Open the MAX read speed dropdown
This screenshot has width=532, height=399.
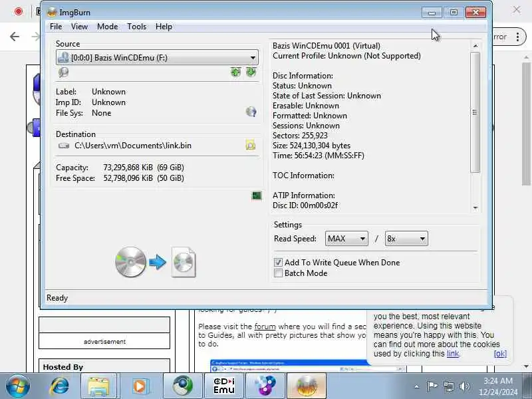[x=346, y=239]
